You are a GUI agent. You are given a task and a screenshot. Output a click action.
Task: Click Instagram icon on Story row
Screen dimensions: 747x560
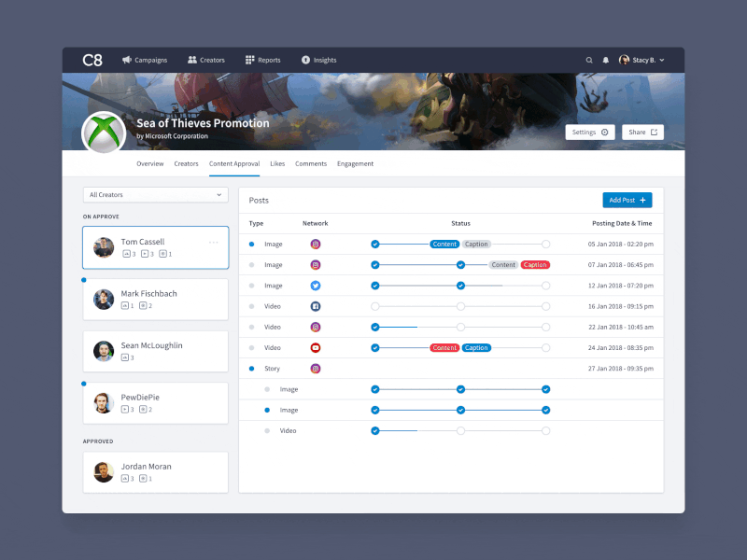click(x=316, y=369)
